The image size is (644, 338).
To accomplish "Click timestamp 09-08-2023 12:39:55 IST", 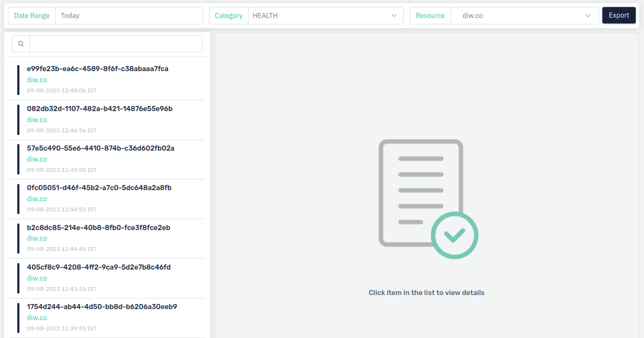I will (62, 328).
